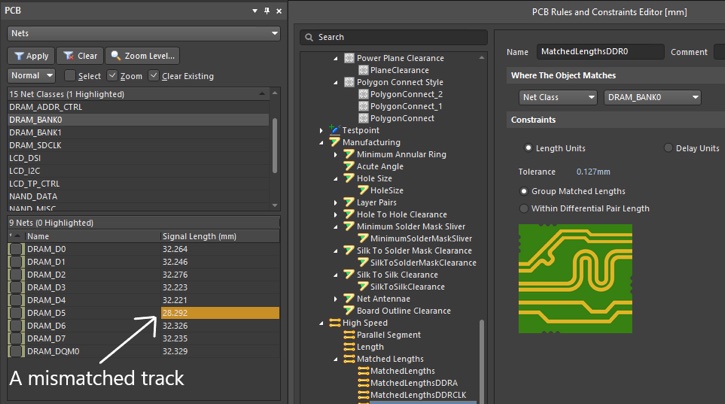Select the PlaneClearance rule icon
Screen dimensions: 725x404
coord(363,70)
